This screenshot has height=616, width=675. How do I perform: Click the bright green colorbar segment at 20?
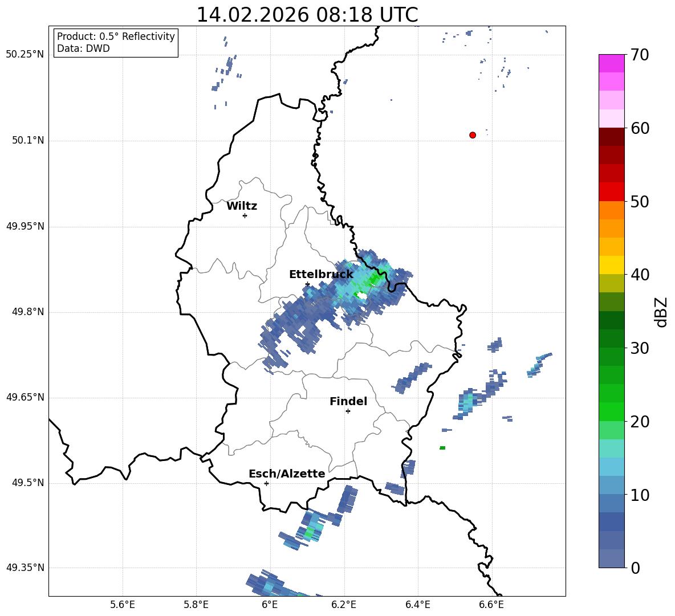[611, 411]
